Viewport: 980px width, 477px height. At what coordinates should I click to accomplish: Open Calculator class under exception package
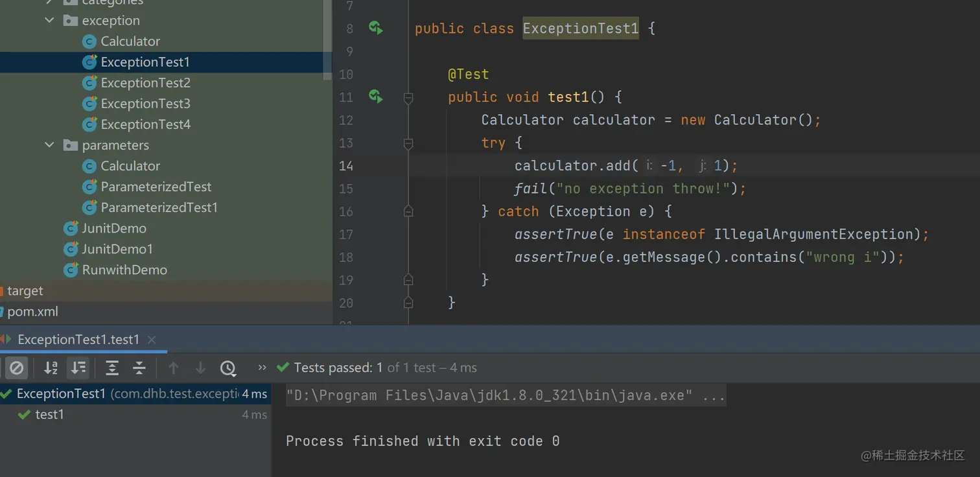click(x=130, y=41)
